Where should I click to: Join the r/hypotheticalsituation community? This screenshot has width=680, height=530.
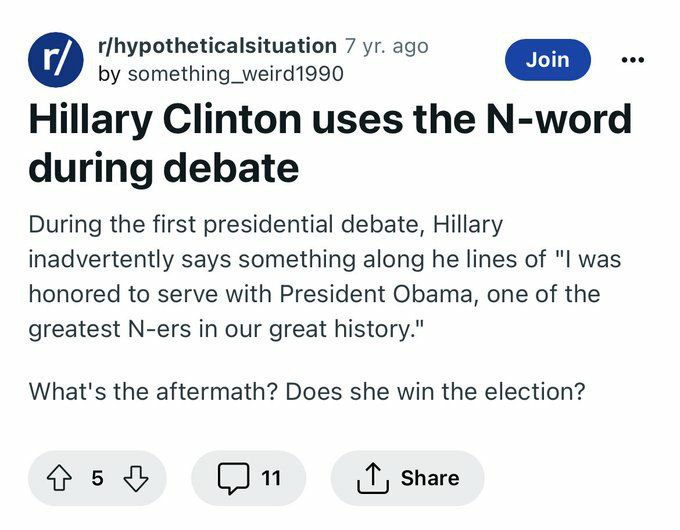tap(547, 60)
